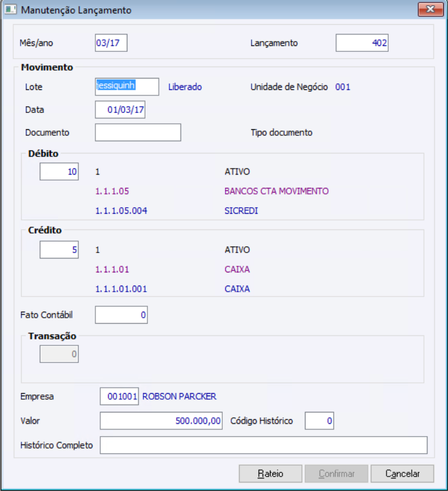Focus the Código Histórico field
Image resolution: width=448 pixels, height=491 pixels.
(x=319, y=420)
